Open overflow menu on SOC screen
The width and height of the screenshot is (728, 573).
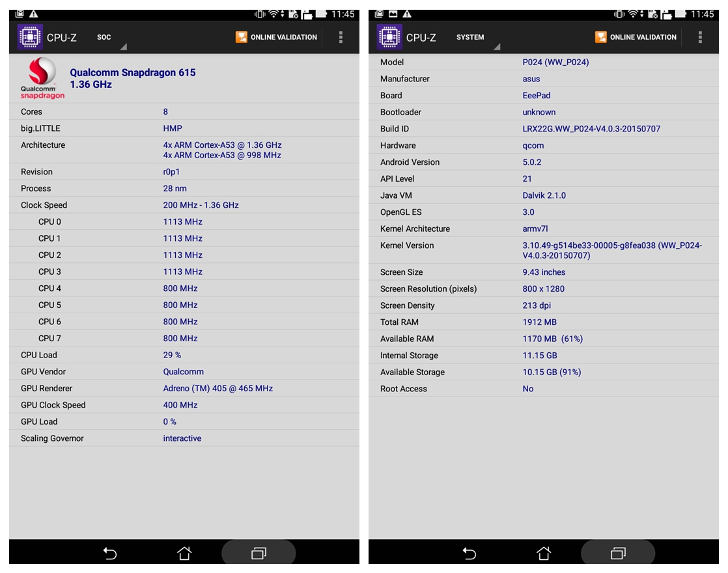341,37
